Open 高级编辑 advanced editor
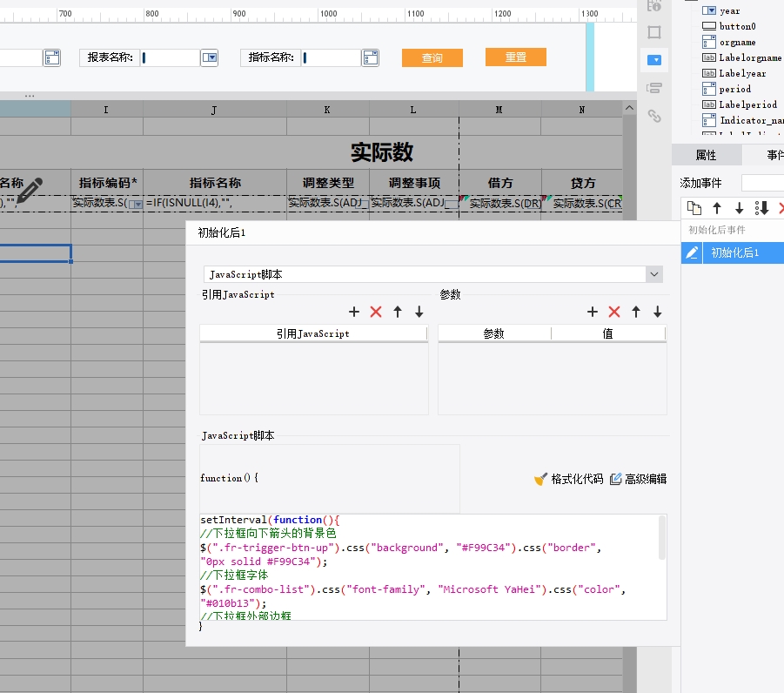The height and width of the screenshot is (693, 784). (x=639, y=479)
